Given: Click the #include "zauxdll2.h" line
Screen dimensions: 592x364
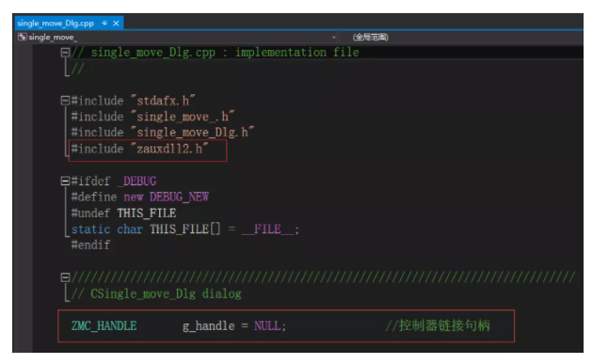Looking at the screenshot, I should click(139, 149).
